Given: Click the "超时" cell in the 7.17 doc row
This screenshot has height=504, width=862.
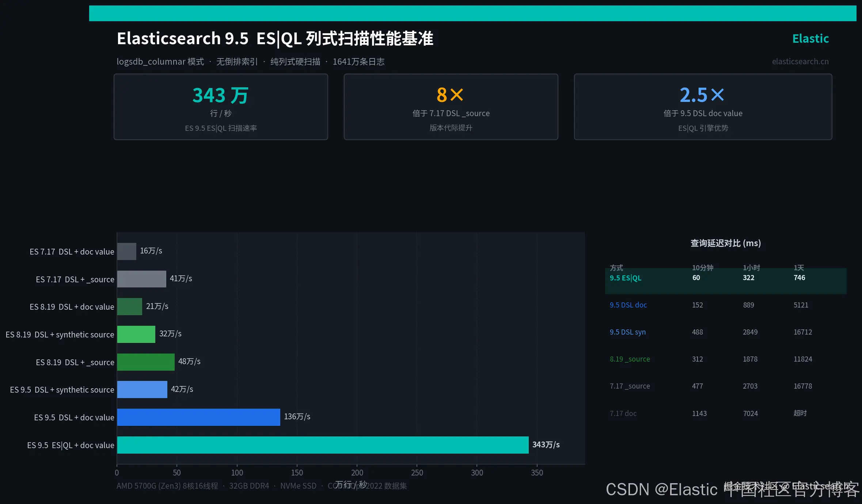Looking at the screenshot, I should pyautogui.click(x=800, y=413).
